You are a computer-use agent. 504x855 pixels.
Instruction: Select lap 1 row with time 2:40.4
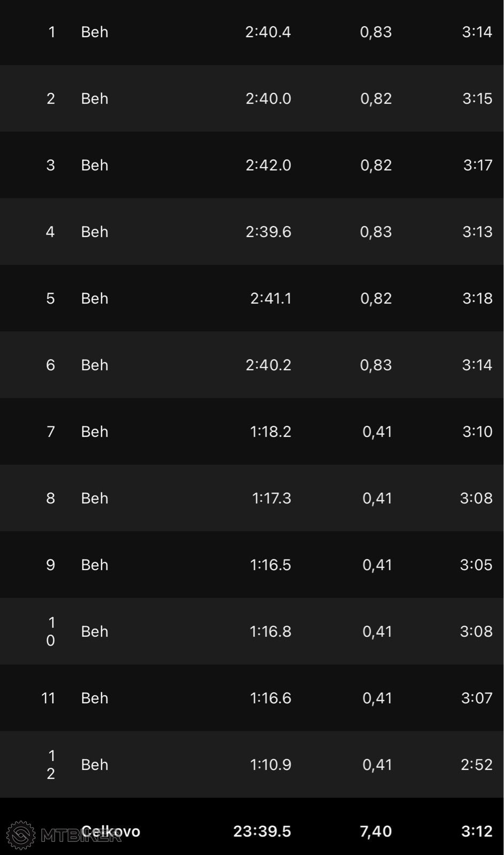(252, 32)
